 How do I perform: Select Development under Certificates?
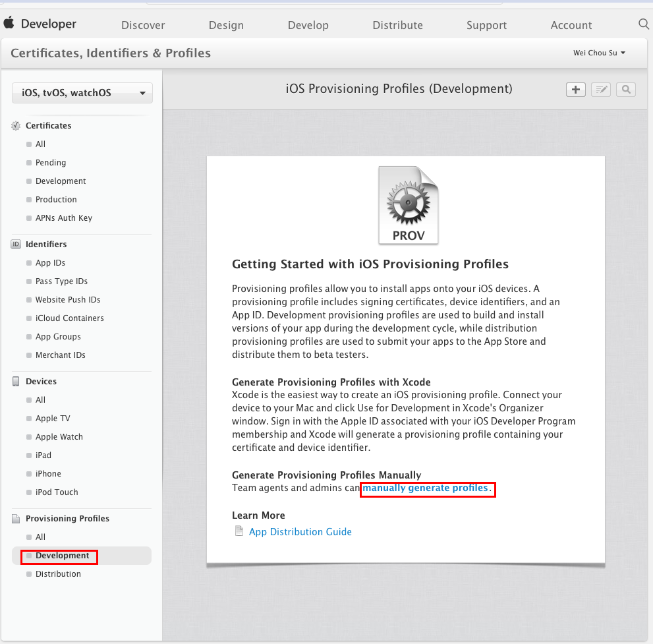tap(61, 181)
